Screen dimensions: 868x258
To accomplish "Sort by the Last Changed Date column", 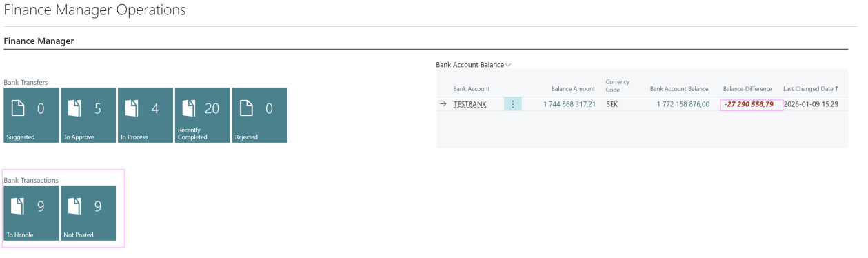I will [811, 89].
